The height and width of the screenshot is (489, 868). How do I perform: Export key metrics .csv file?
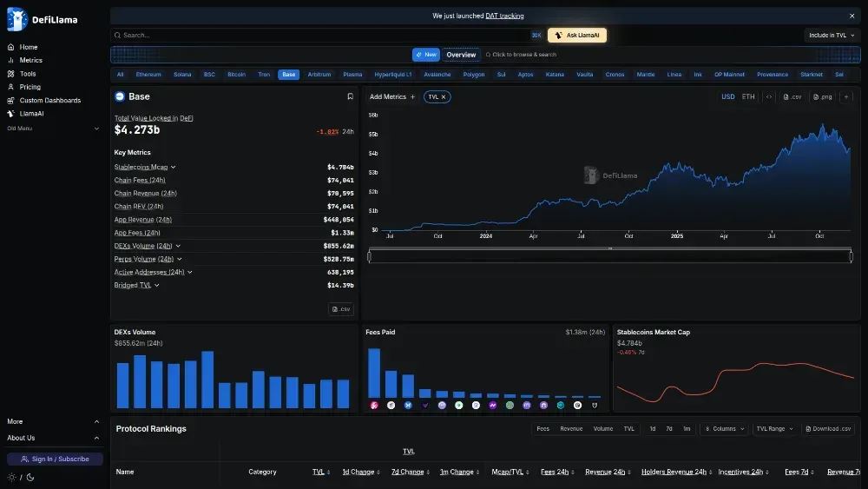341,309
